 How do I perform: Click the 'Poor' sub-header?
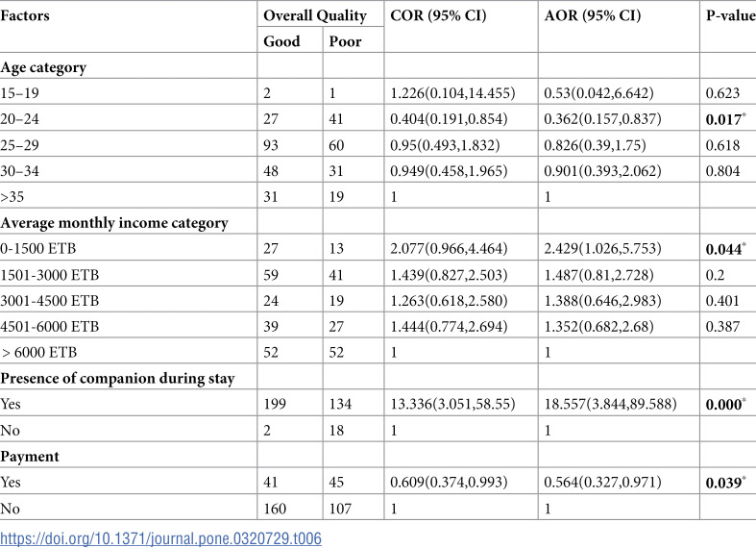click(x=345, y=41)
